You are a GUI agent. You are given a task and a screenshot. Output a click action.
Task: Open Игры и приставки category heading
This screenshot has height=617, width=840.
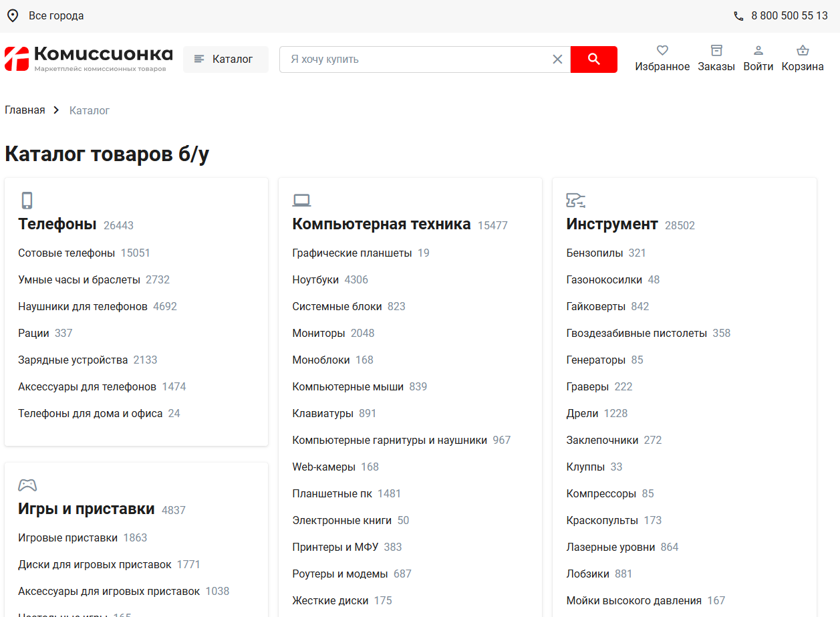click(x=86, y=509)
